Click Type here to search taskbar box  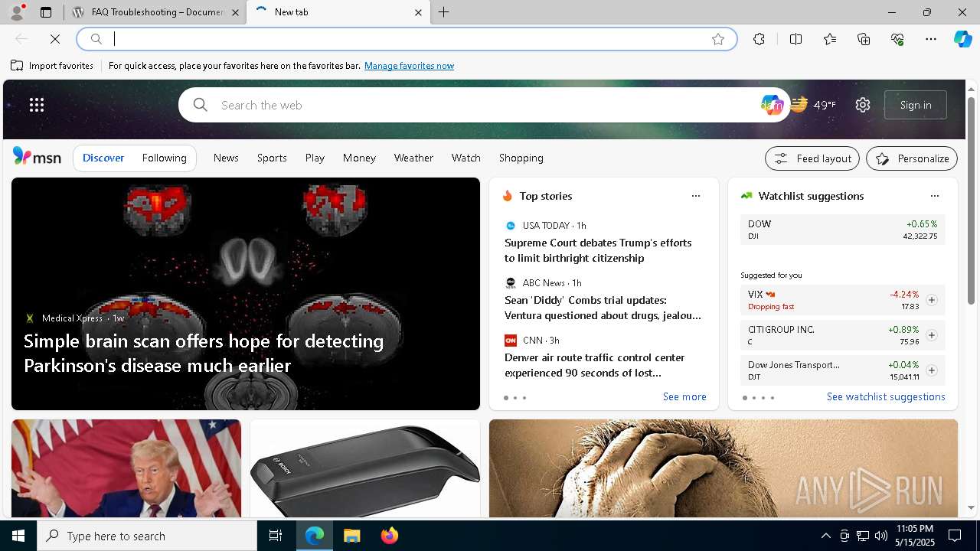tap(147, 536)
